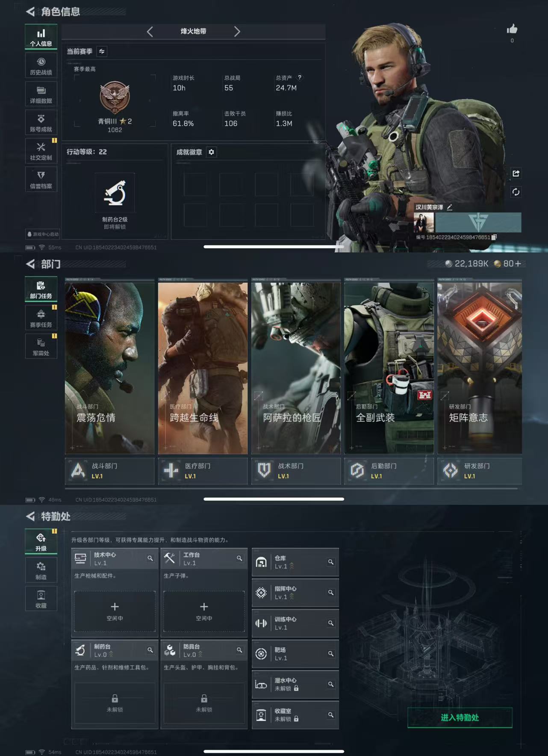Go to previous mode with left chevron

pos(150,31)
